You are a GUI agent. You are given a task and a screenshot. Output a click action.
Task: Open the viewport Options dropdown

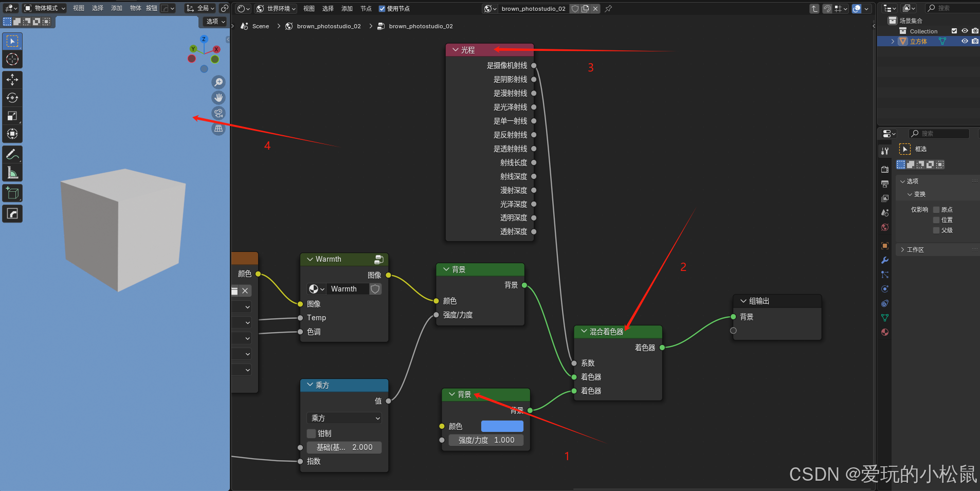coord(215,22)
